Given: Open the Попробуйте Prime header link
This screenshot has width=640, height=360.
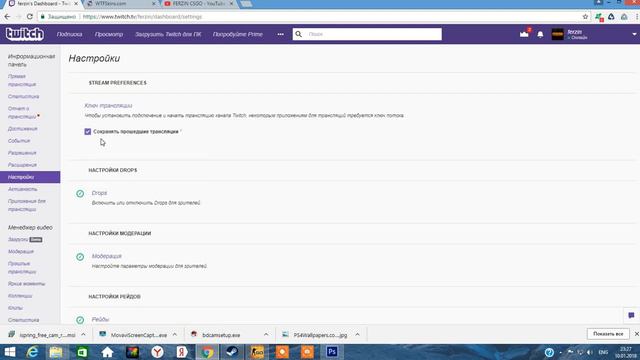Looking at the screenshot, I should 238,34.
